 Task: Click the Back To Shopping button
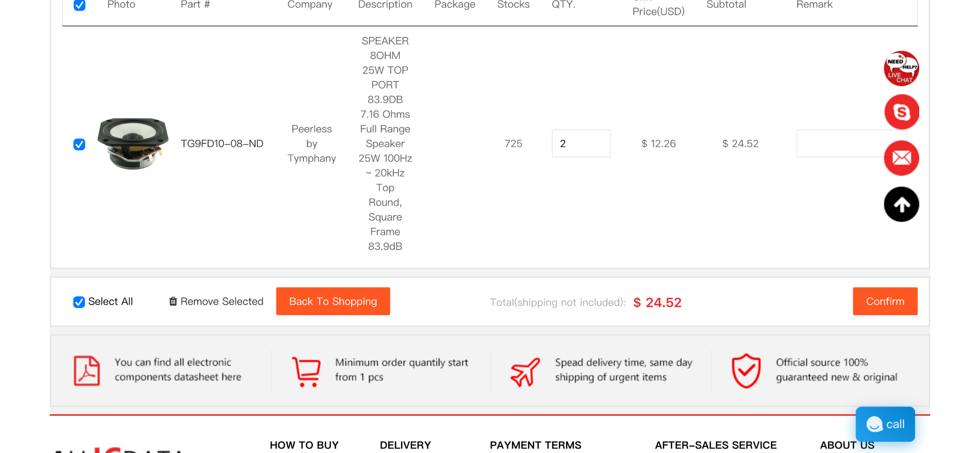(x=333, y=301)
